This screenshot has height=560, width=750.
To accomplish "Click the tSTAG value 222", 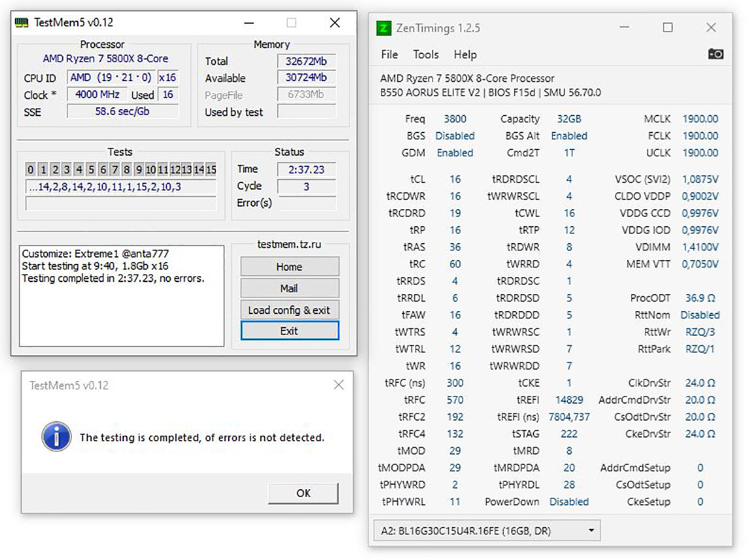I will click(569, 434).
